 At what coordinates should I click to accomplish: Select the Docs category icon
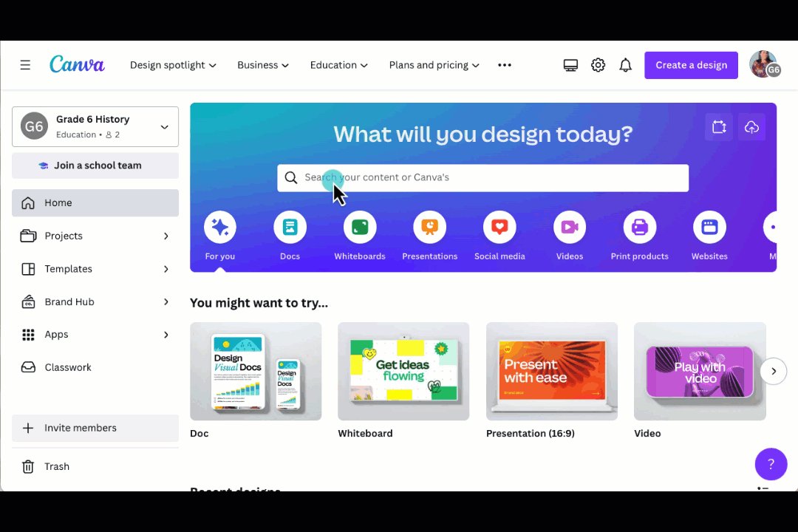(x=290, y=227)
